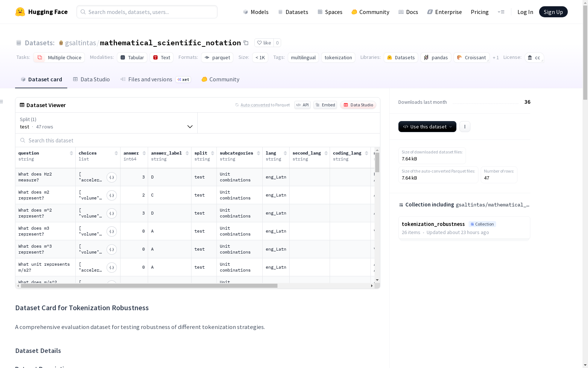The width and height of the screenshot is (588, 368).
Task: Sort by the subcategories column
Action: [x=258, y=153]
